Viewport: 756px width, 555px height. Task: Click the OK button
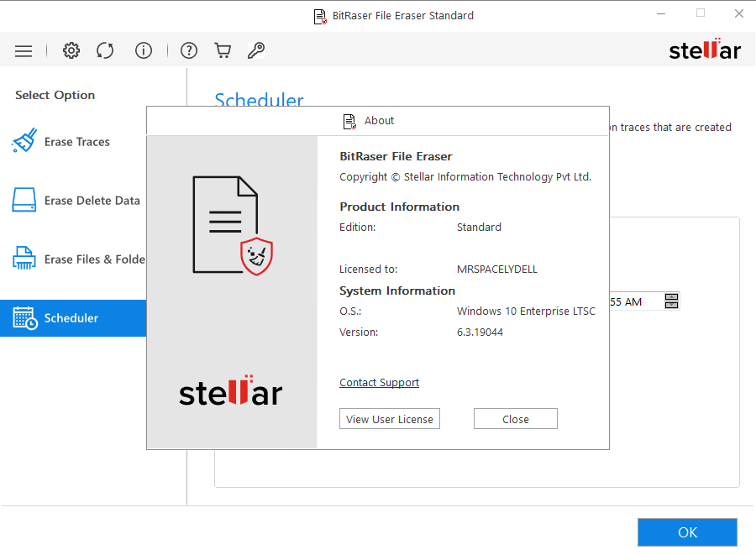coord(687,532)
